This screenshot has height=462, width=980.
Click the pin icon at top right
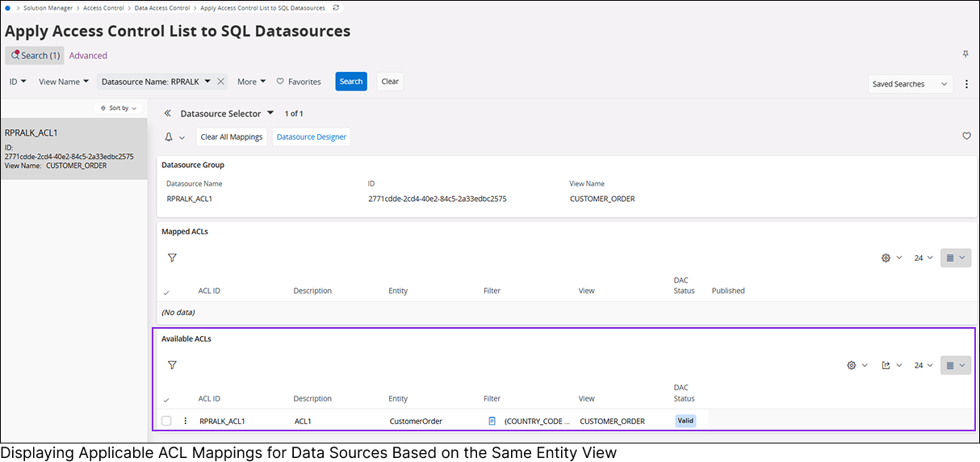point(965,54)
